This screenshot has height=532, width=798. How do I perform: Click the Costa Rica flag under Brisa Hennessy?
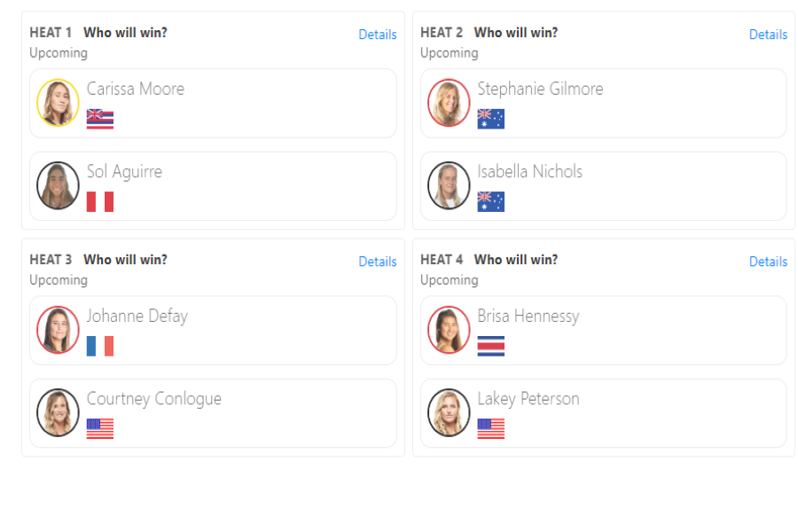(490, 346)
